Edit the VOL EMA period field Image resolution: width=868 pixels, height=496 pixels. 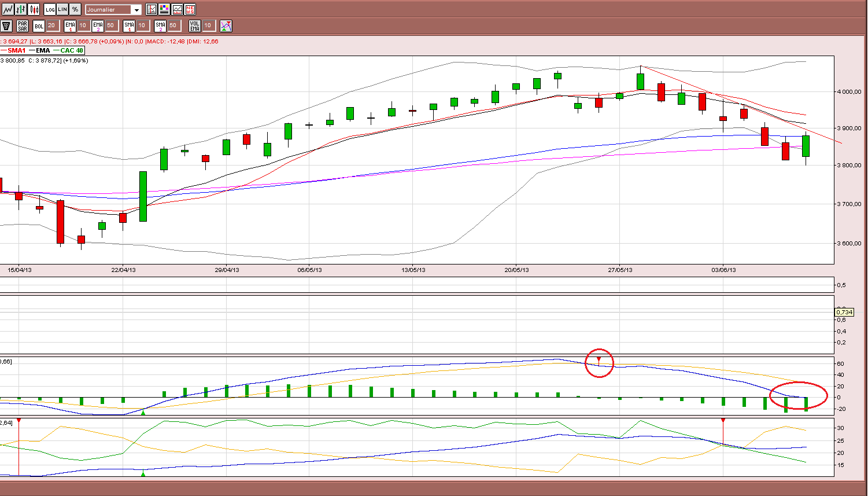(x=208, y=25)
